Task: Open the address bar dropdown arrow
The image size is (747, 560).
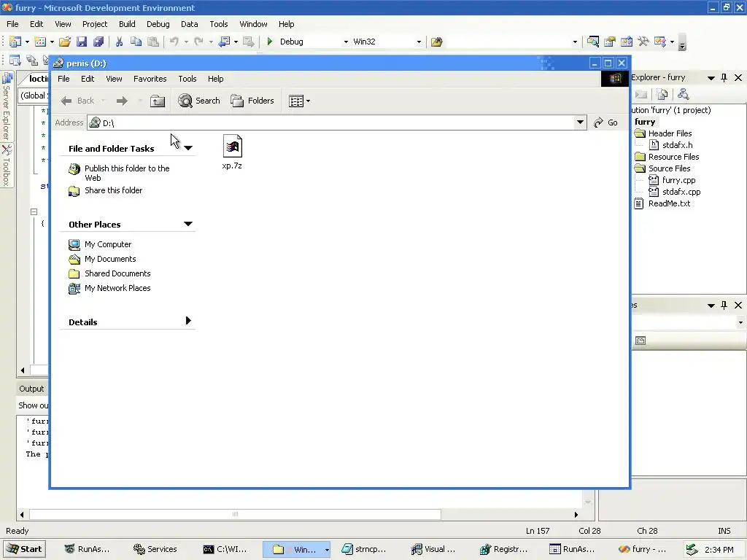Action: click(580, 122)
